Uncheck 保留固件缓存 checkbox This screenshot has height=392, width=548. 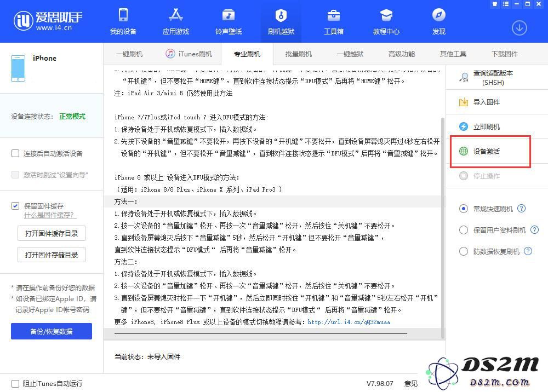pyautogui.click(x=15, y=206)
